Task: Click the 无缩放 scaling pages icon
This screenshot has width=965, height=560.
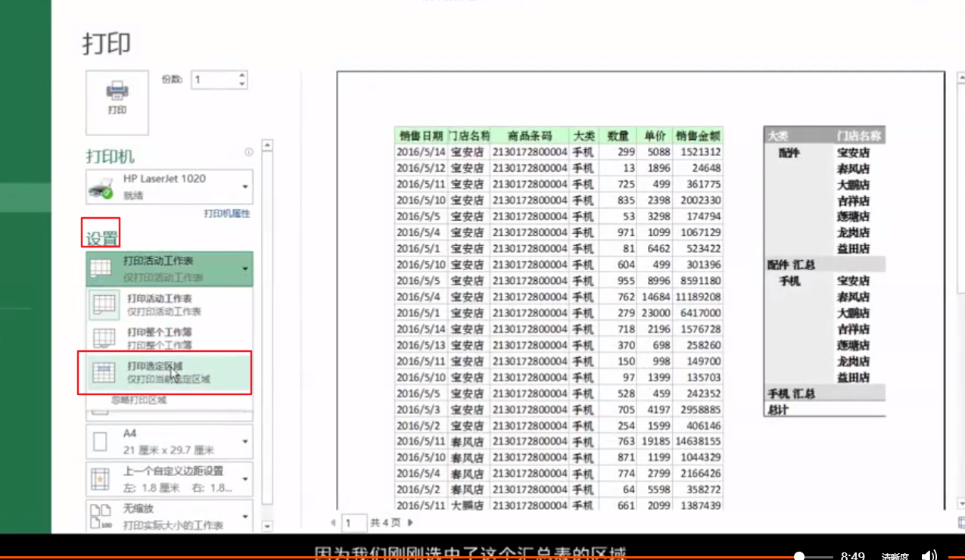Action: [x=101, y=517]
